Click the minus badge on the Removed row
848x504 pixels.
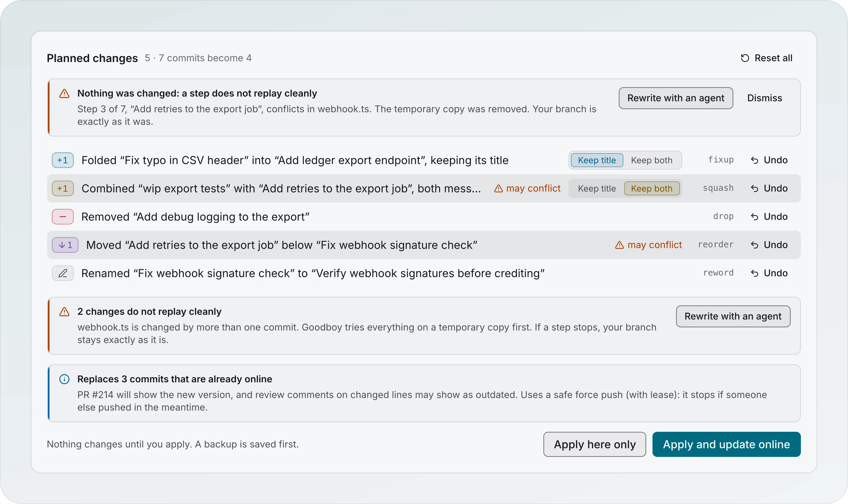(63, 217)
